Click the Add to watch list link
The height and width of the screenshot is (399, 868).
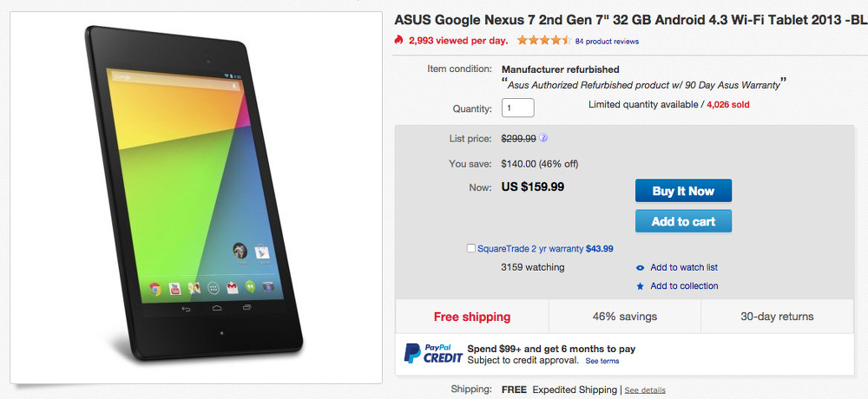pyautogui.click(x=684, y=268)
